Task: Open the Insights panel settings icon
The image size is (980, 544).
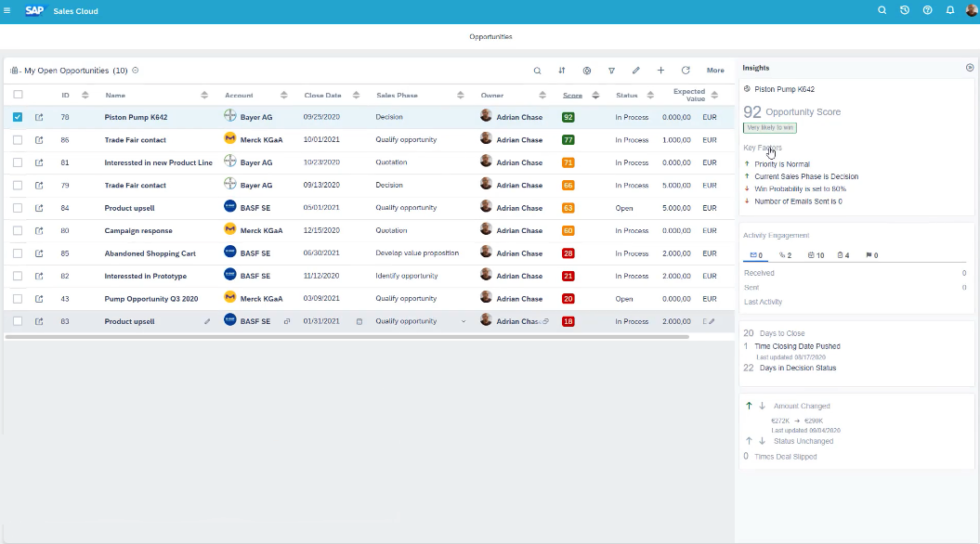Action: click(970, 68)
